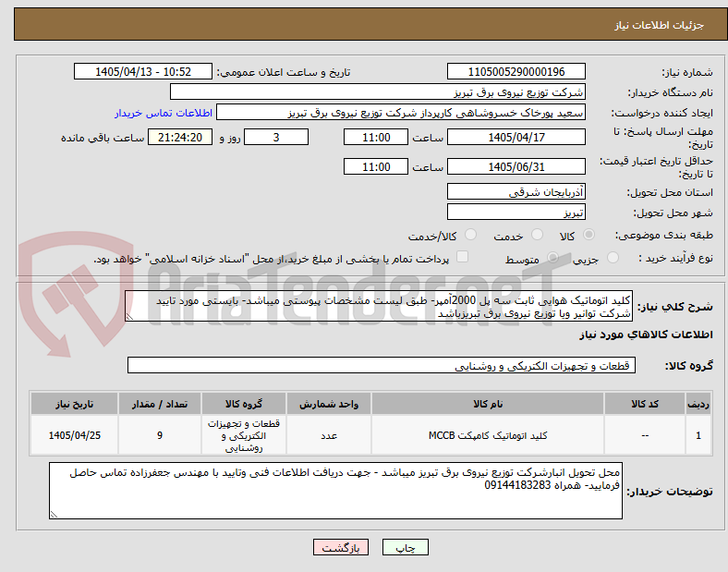
Task: Click remaining time field 21:24:20
Action: (x=180, y=137)
